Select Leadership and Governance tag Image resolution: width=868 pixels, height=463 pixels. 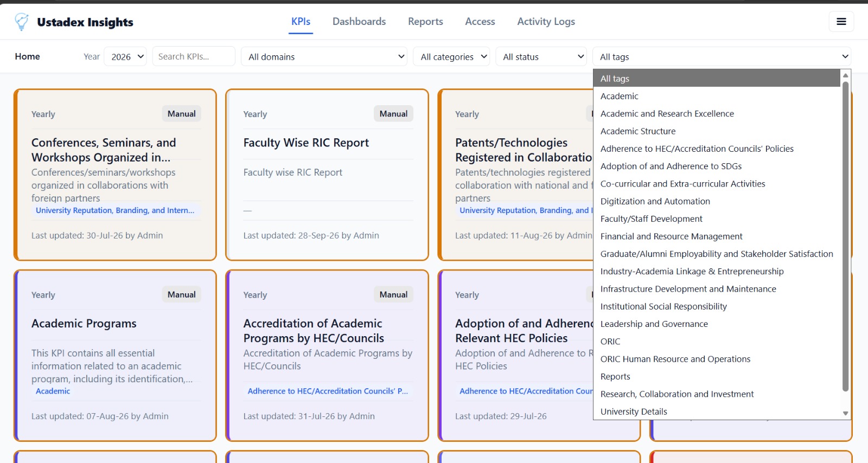coord(717,324)
